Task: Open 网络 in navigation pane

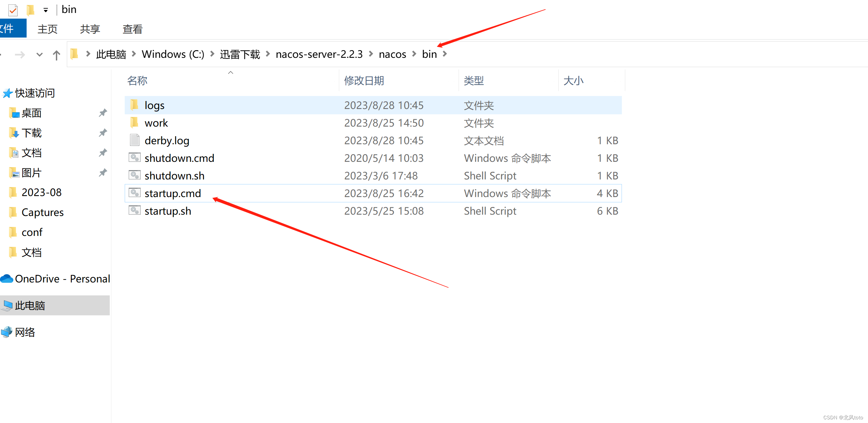Action: (x=25, y=332)
